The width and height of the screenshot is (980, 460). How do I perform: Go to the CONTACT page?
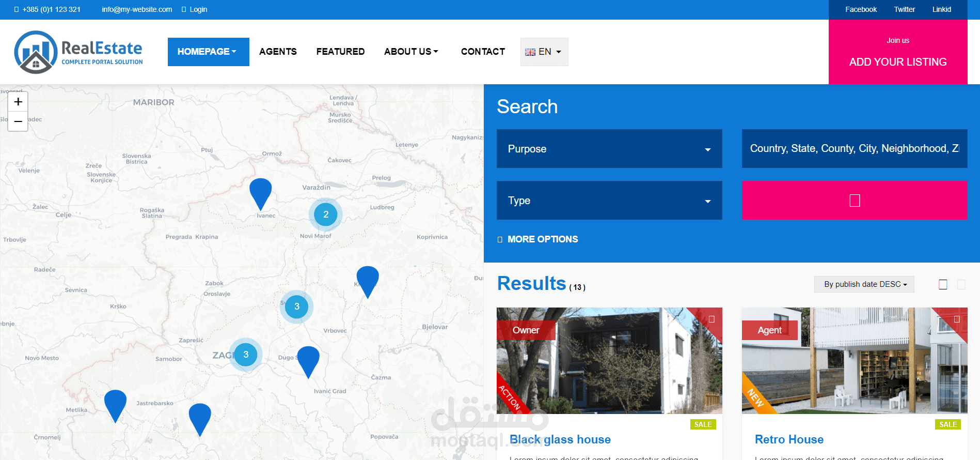click(483, 52)
